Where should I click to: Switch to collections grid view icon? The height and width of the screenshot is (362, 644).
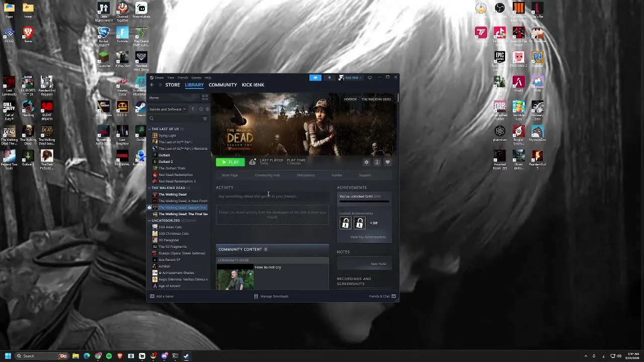coord(205,98)
